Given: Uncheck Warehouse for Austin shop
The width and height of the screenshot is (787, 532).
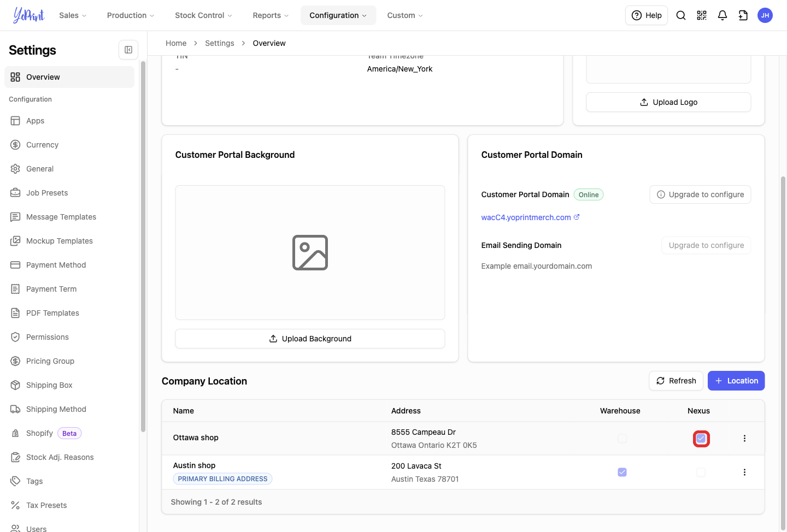Looking at the screenshot, I should click(622, 472).
